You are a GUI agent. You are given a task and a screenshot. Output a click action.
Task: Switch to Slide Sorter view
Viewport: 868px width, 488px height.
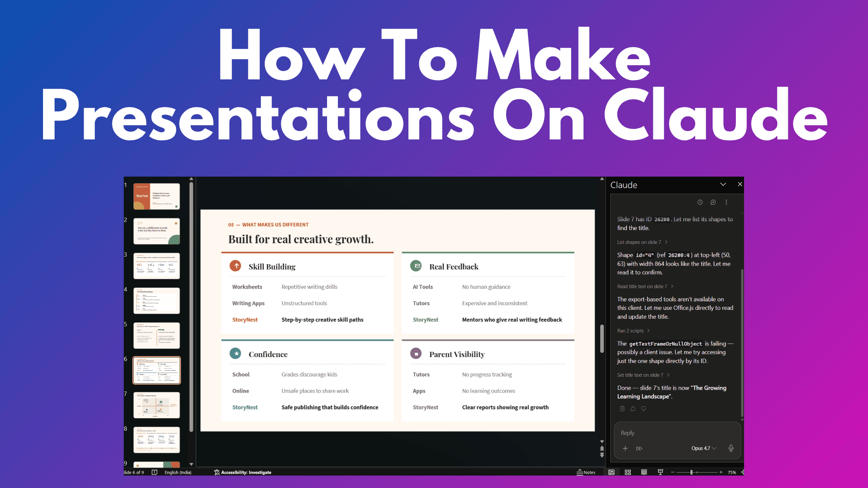628,472
